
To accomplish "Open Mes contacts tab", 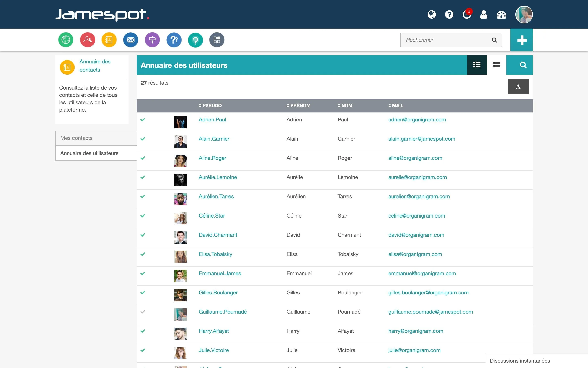I will coord(96,138).
